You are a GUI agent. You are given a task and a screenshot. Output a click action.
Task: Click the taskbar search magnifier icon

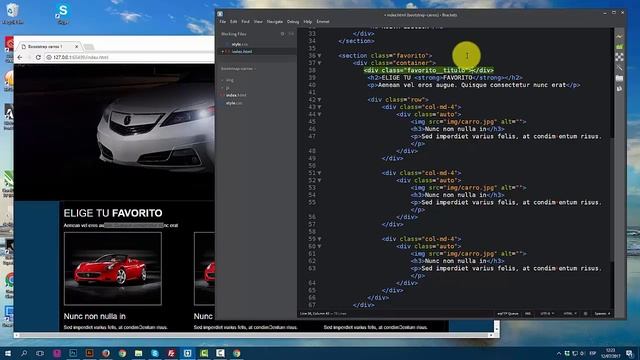coord(24,353)
